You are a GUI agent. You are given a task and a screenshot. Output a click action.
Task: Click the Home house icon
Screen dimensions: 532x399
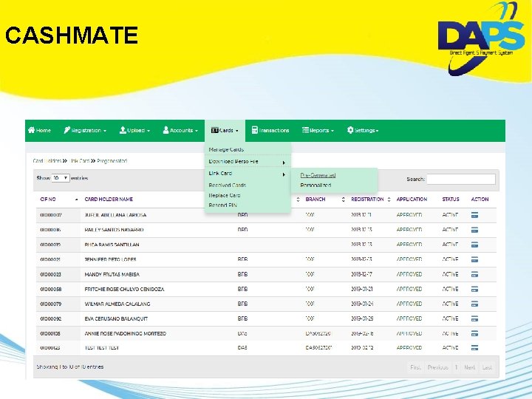point(32,130)
